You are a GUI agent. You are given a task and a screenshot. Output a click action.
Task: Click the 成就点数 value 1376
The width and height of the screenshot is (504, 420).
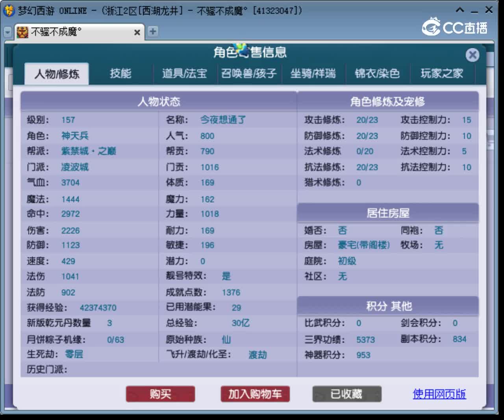[x=231, y=292]
